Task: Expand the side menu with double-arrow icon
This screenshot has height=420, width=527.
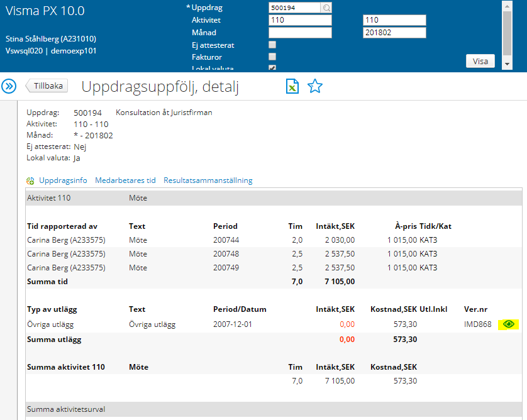Action: click(x=9, y=86)
